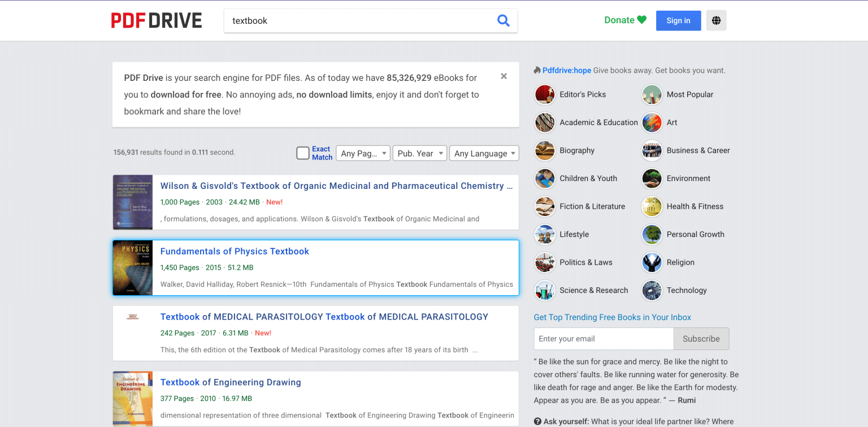Enable the Exact Match checkbox

(x=303, y=153)
